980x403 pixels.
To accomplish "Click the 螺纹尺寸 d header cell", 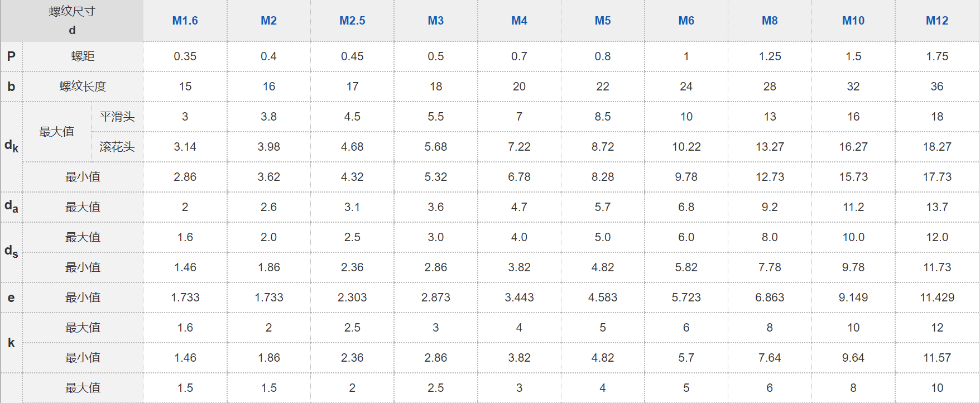I will 72,21.
